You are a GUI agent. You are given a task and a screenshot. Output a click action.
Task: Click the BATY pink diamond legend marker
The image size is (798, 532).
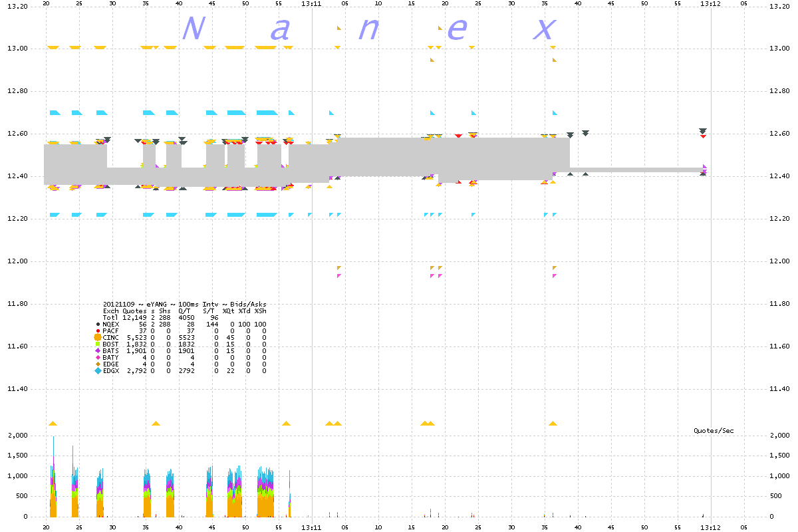98,357
